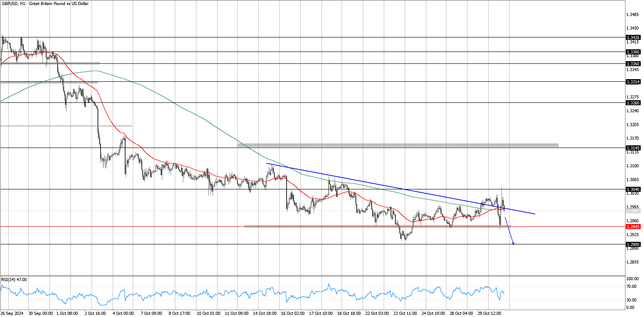Click the RSI(14) 47.00 indicator label
The height and width of the screenshot is (317, 644).
point(14,280)
